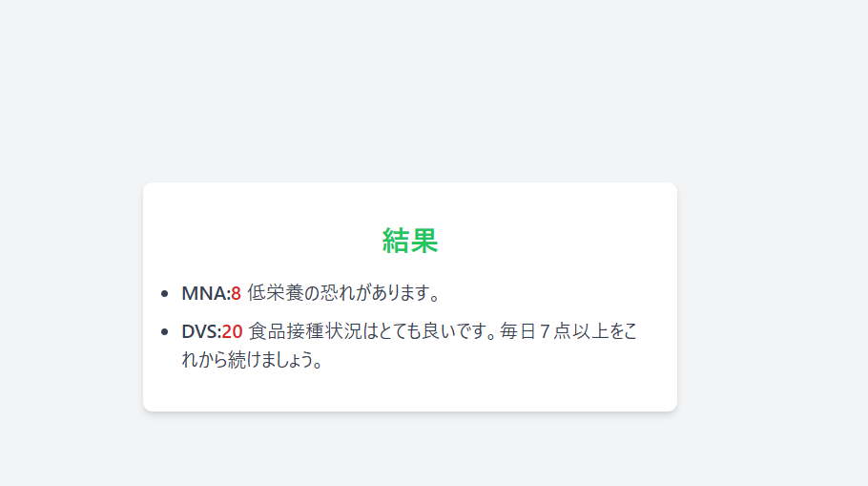Click the 食品接種状況 phrase
Screen dimensions: 868x486
point(304,331)
